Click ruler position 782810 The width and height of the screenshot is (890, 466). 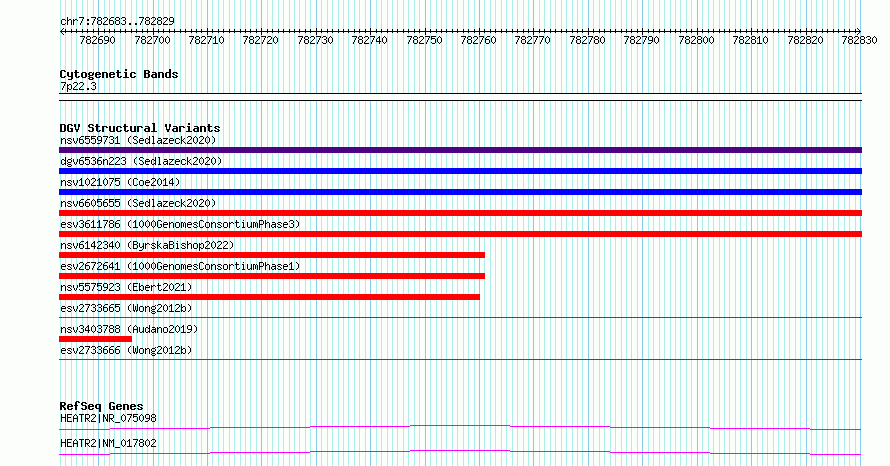pos(750,40)
